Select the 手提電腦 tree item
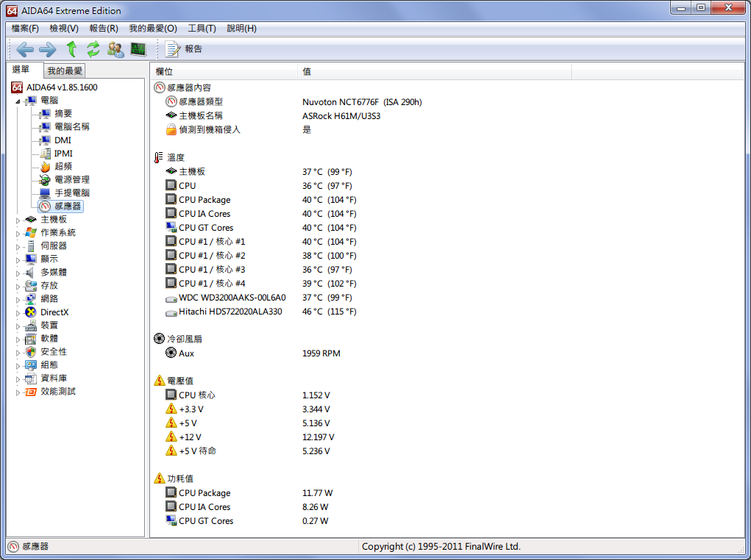The height and width of the screenshot is (560, 751). click(x=72, y=193)
